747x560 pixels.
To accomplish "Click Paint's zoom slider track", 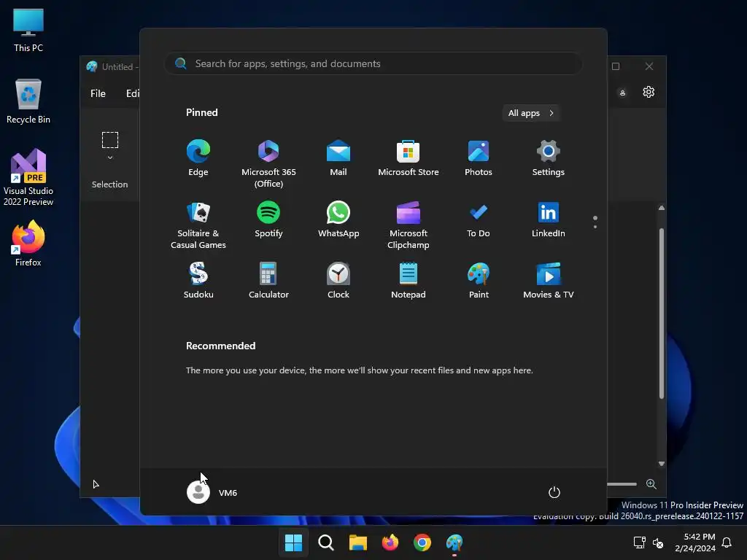I will coord(622,484).
